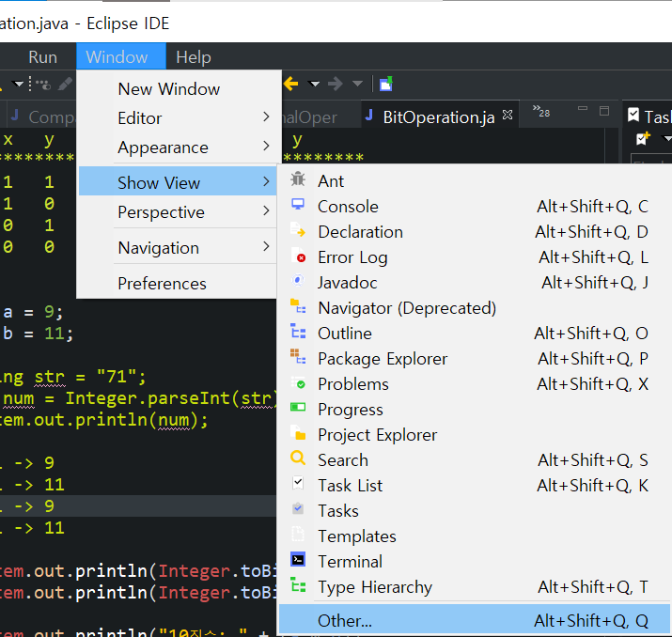Minimize the editor area
This screenshot has height=637, width=672.
[x=583, y=108]
